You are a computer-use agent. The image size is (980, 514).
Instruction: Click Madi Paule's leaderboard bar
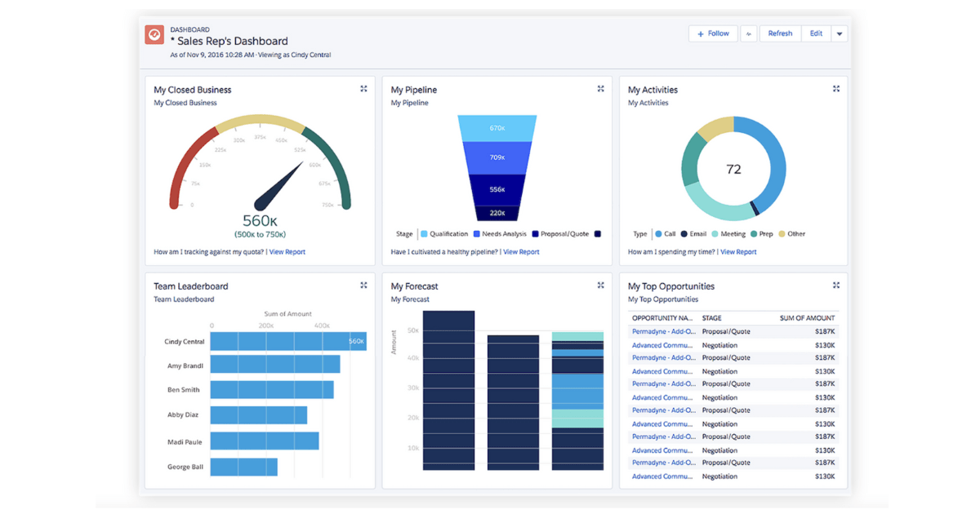point(265,441)
